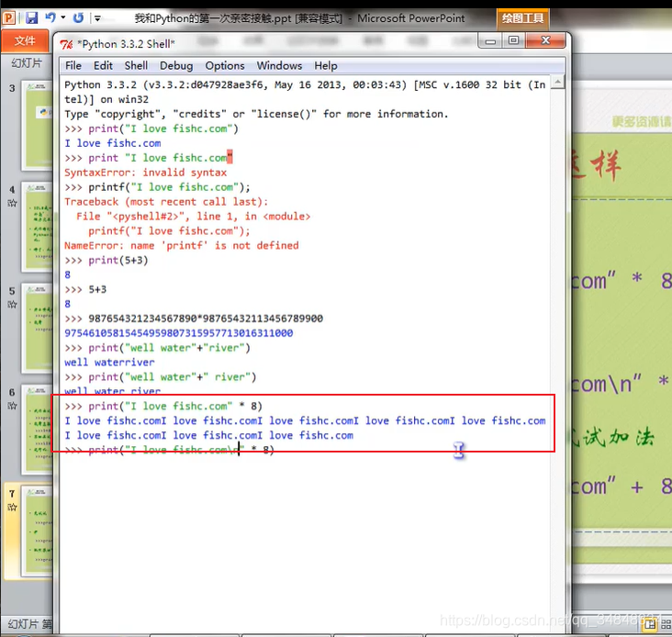The image size is (672, 637).
Task: Select slide 7 thumbnail in PowerPoint
Action: (39, 531)
